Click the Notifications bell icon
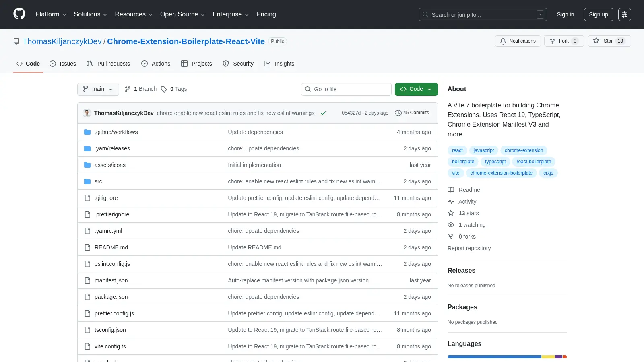 (503, 41)
